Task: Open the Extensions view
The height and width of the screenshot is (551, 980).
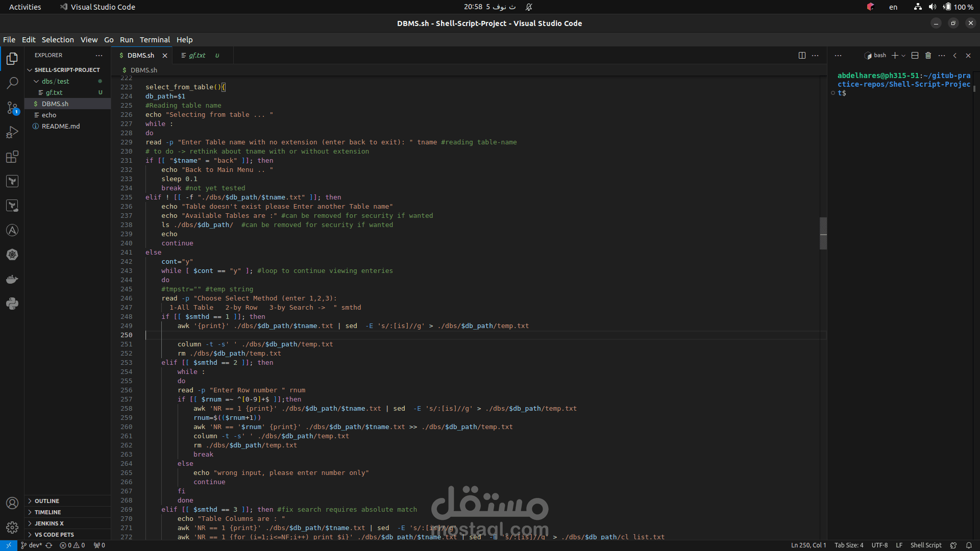Action: (x=12, y=157)
